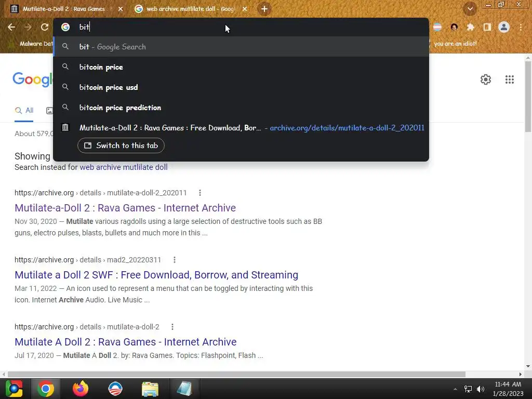Click the Google logo
This screenshot has height=399, width=532.
33,79
